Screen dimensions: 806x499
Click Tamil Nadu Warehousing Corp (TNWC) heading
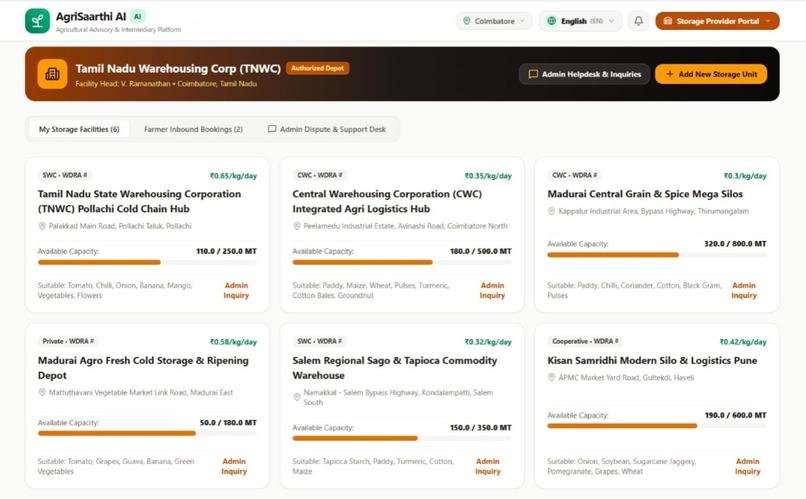[x=178, y=68]
